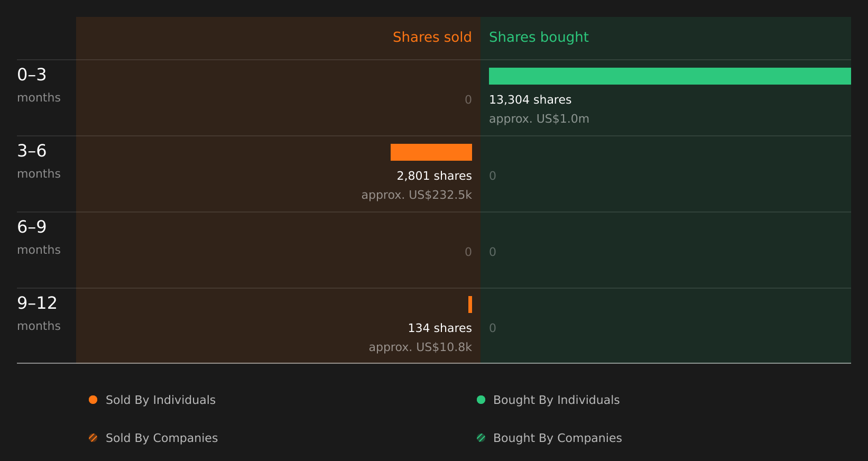The image size is (868, 461).
Task: Click the green 0–3 months shares bought bar
Action: pos(670,76)
